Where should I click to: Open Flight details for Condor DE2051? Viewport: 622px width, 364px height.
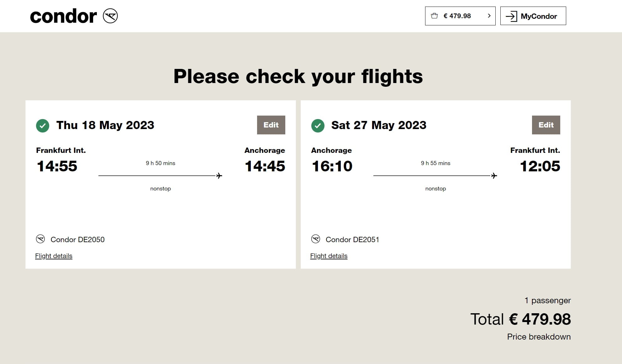[329, 256]
